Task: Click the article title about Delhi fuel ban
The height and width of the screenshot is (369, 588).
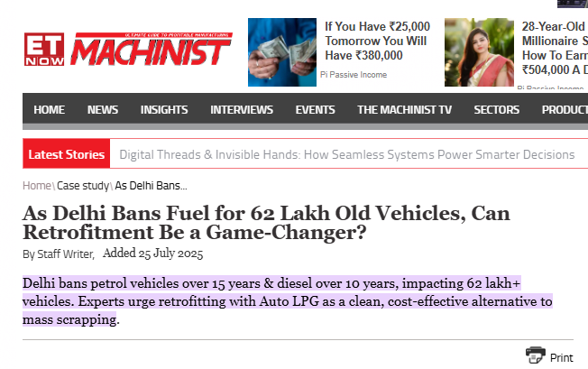Action: tap(266, 223)
